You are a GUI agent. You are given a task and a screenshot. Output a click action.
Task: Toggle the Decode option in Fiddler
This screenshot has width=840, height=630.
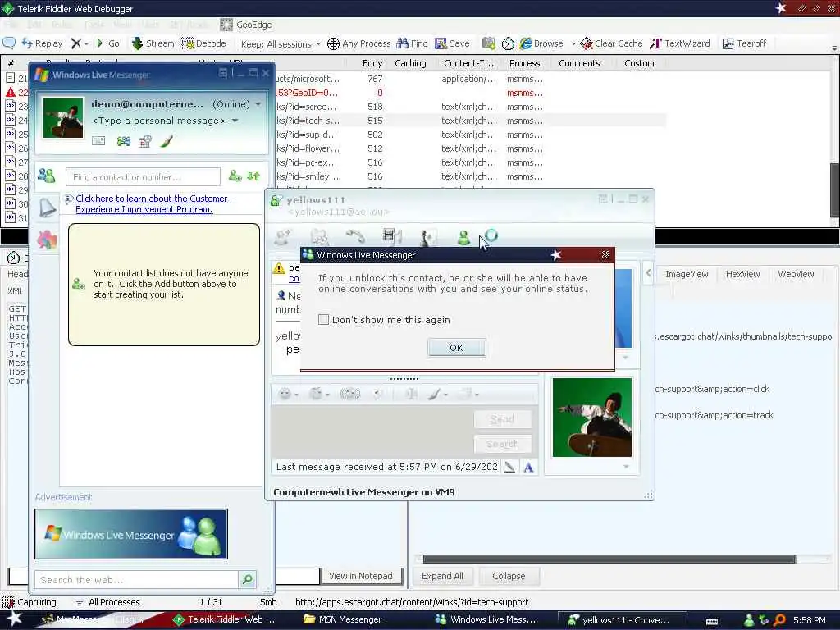(x=203, y=43)
